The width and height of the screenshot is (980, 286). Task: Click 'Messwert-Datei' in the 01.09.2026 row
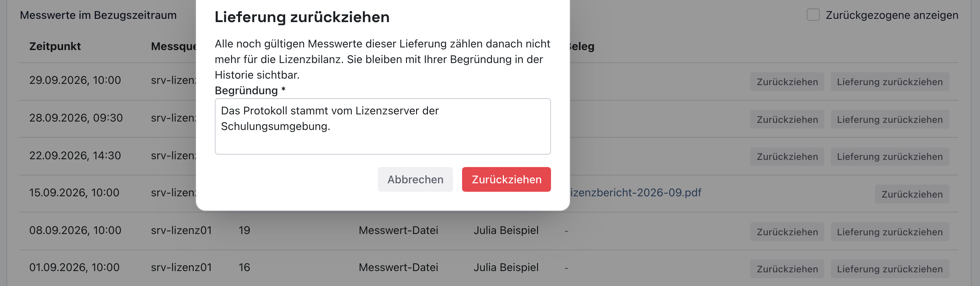pos(398,267)
